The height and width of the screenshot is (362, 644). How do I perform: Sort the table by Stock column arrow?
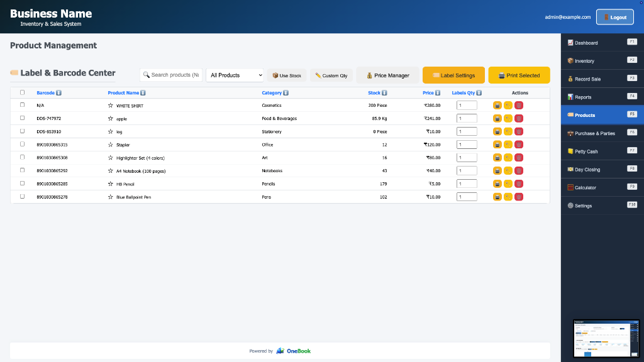[384, 93]
